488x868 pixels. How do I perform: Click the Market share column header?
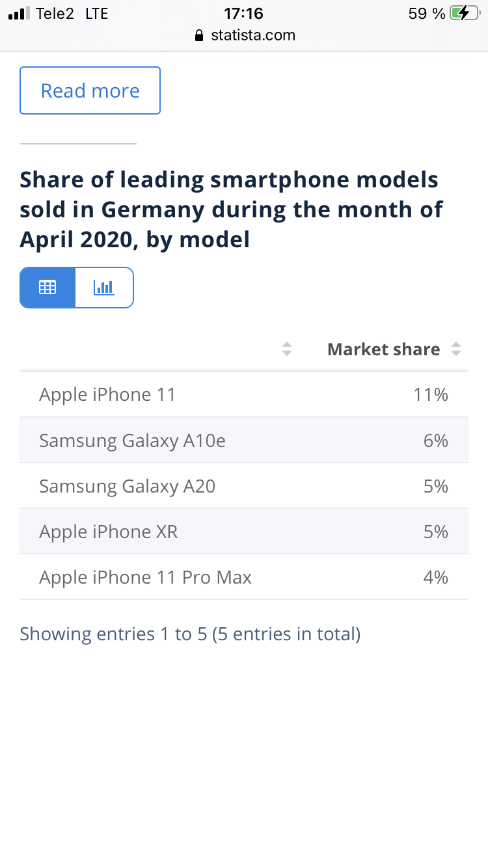[x=384, y=349]
